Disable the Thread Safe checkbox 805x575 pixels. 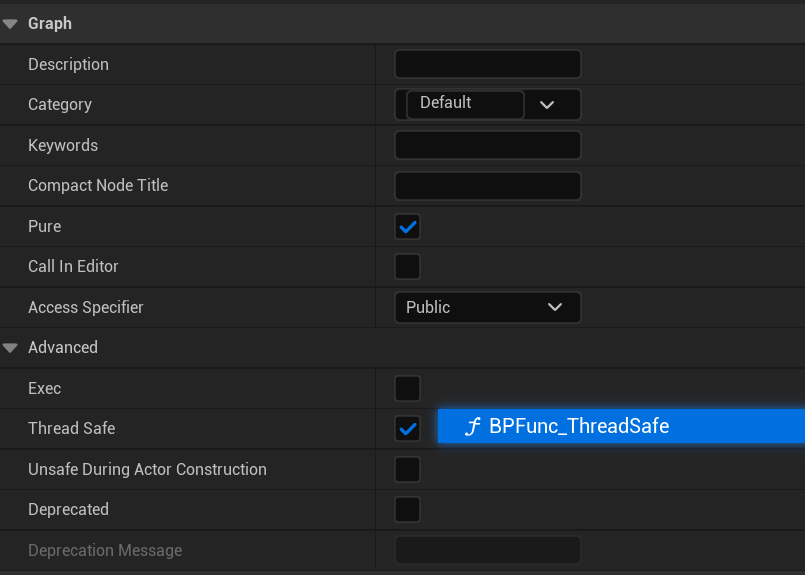[x=407, y=429]
